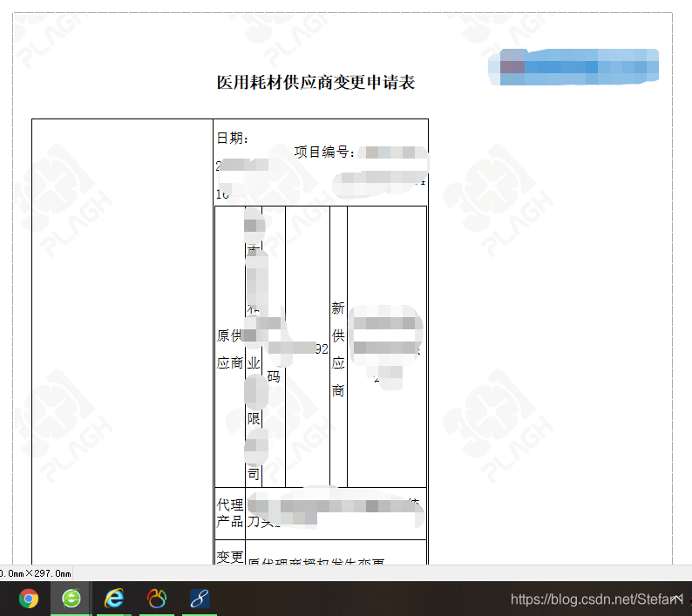This screenshot has height=616, width=692.
Task: Click the 项目编号: label
Action: click(x=324, y=152)
